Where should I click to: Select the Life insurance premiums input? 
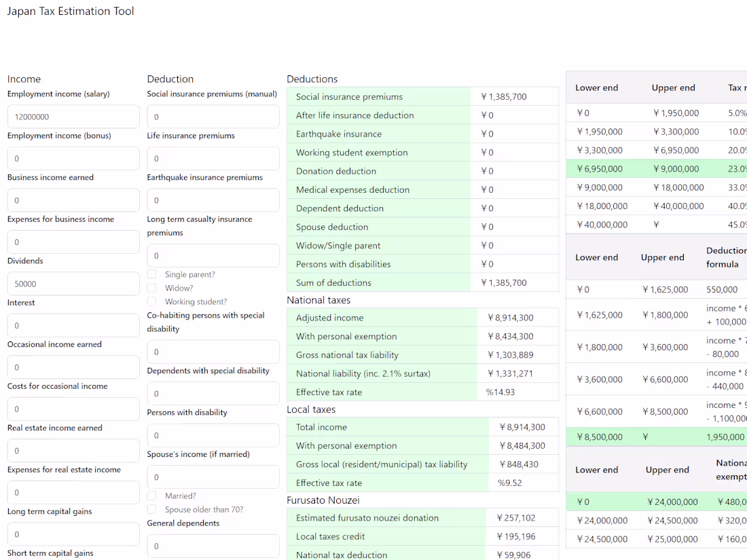point(213,159)
